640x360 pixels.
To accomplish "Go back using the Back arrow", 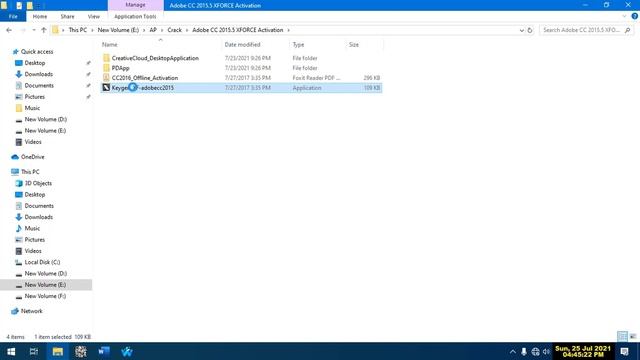I will [x=9, y=30].
